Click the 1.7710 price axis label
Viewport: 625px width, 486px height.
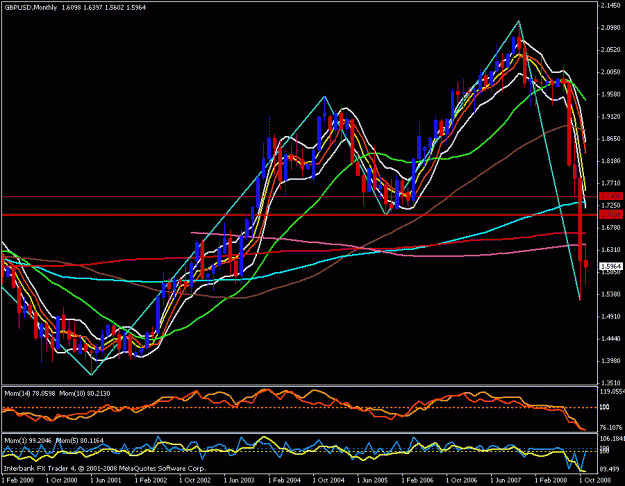tap(611, 183)
